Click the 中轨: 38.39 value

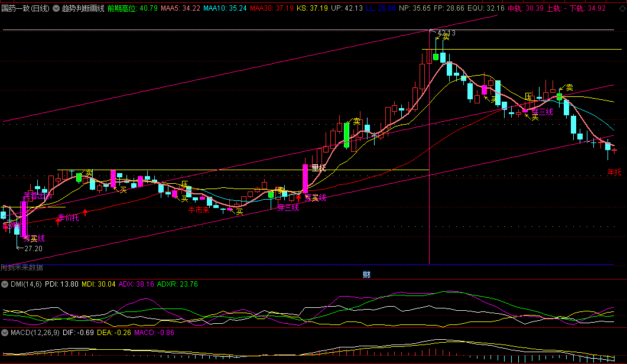(x=525, y=8)
